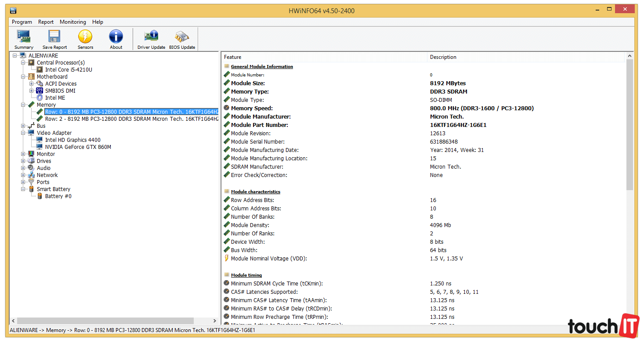Image resolution: width=644 pixels, height=343 pixels.
Task: Open the Monitoring menu
Action: tap(72, 22)
